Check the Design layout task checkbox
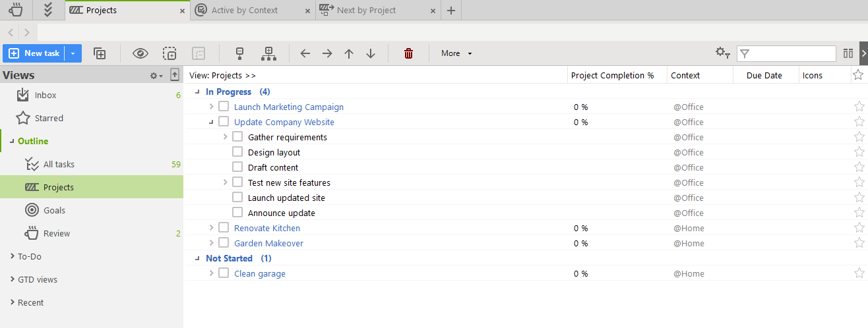The height and width of the screenshot is (328, 868). [x=237, y=152]
